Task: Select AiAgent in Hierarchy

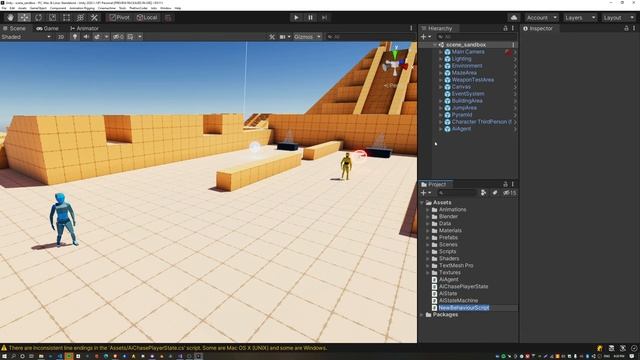Action: 461,129
